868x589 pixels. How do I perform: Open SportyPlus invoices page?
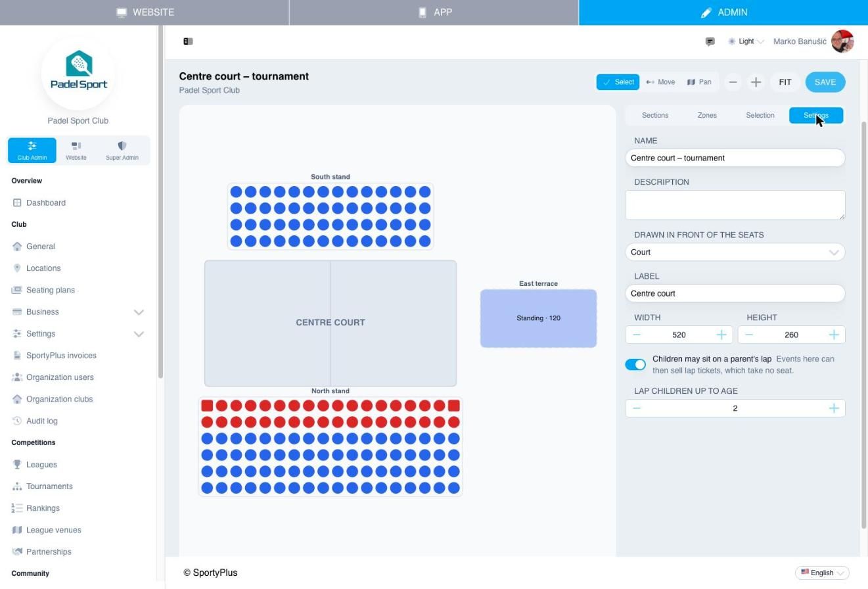click(61, 356)
